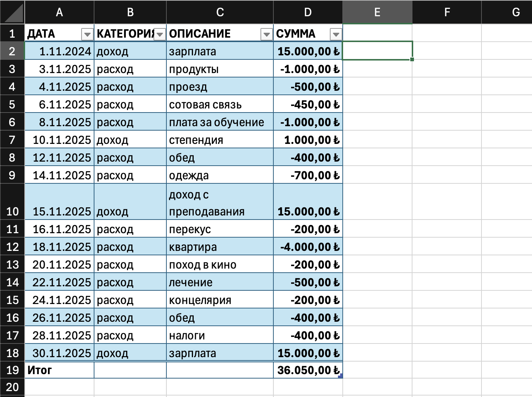Select column C header
The height and width of the screenshot is (397, 532).
[220, 12]
